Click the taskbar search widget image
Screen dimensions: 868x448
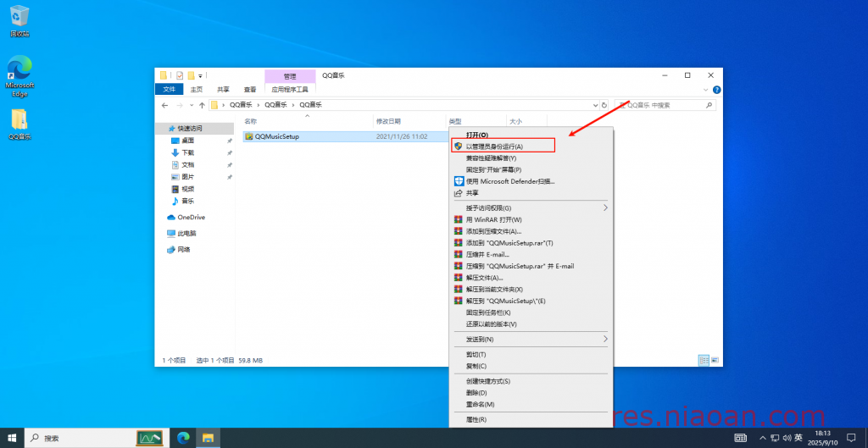coord(149,438)
